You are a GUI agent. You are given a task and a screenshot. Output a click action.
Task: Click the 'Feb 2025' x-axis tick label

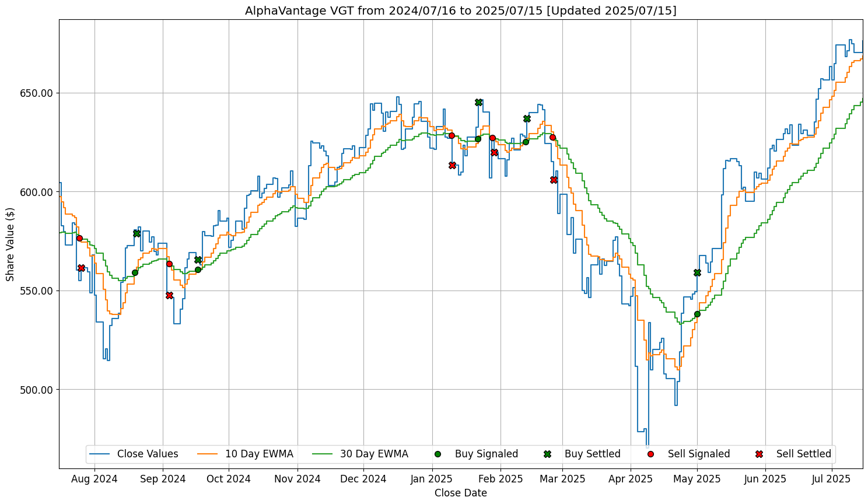tap(501, 479)
